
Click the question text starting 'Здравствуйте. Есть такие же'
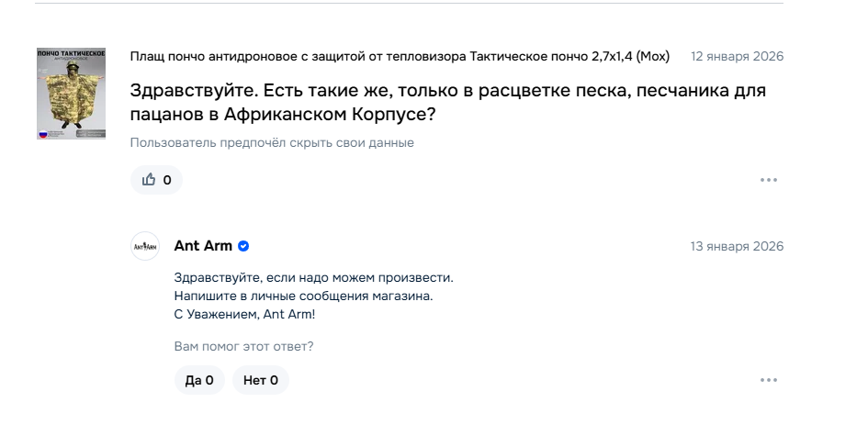[x=447, y=92]
